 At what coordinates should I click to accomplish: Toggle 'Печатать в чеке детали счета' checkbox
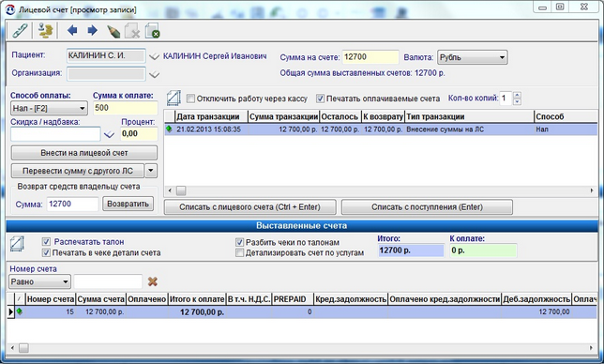pyautogui.click(x=46, y=252)
